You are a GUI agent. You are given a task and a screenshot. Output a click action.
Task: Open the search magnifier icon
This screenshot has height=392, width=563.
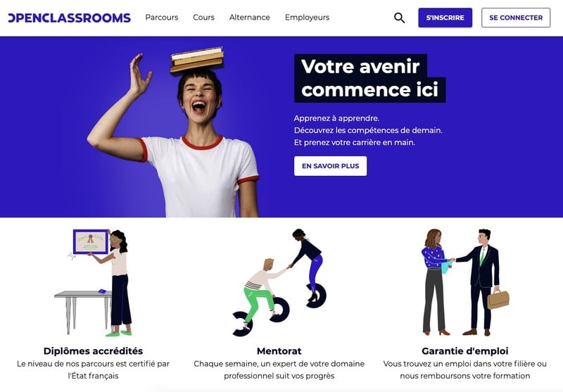coord(399,18)
